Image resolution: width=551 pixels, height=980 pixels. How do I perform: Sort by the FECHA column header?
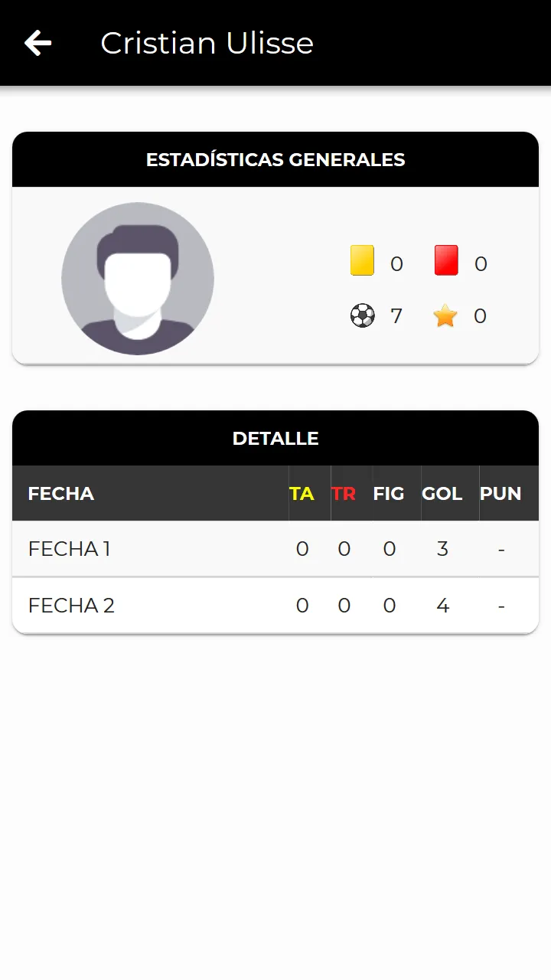[61, 494]
